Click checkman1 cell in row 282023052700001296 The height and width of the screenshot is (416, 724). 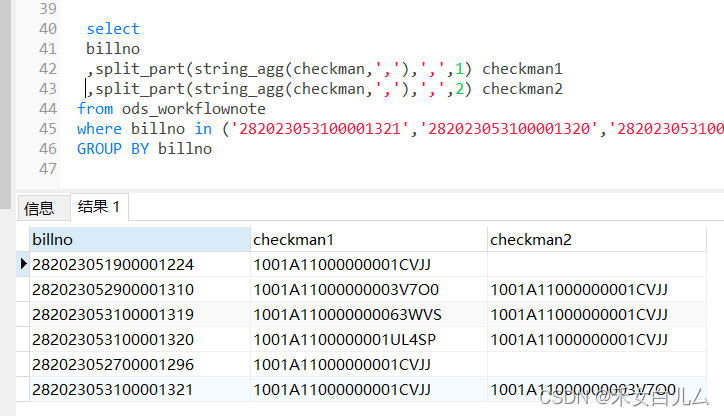click(368, 364)
